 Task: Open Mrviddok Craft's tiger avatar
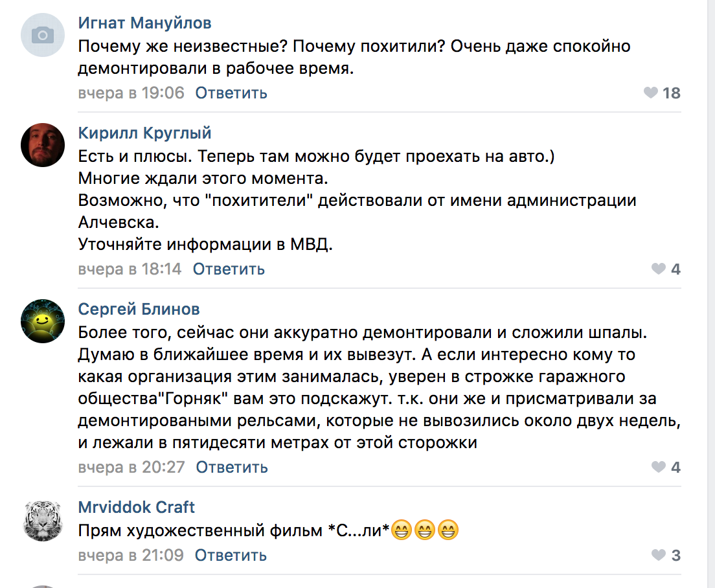43,519
